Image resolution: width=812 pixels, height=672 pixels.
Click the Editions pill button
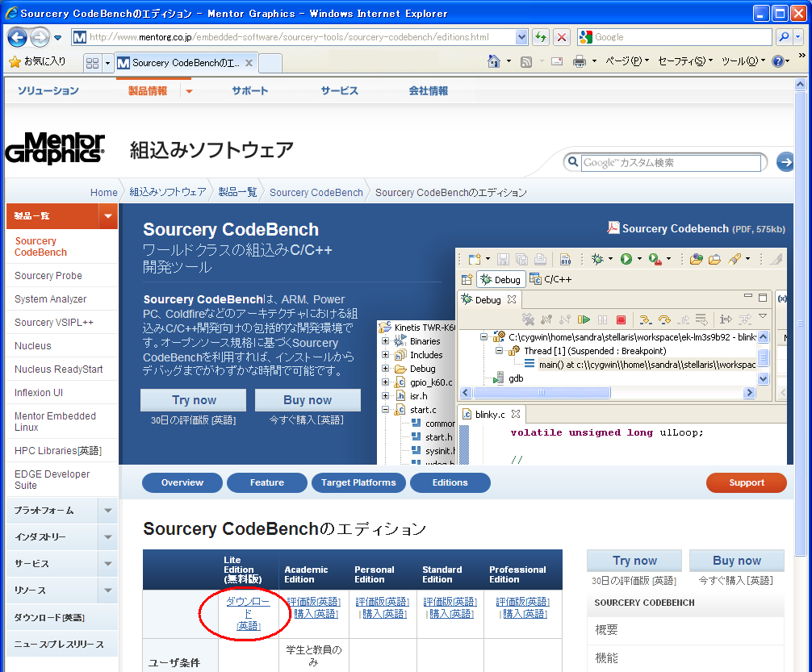pos(450,482)
